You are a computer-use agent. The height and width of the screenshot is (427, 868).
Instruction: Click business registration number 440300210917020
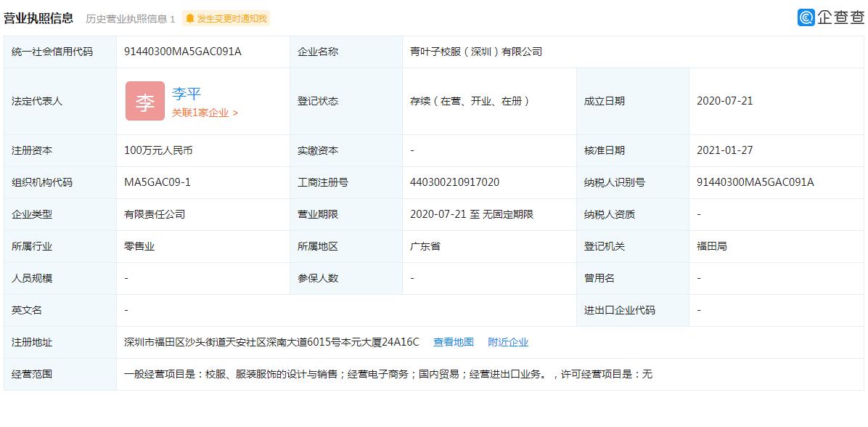(x=454, y=182)
